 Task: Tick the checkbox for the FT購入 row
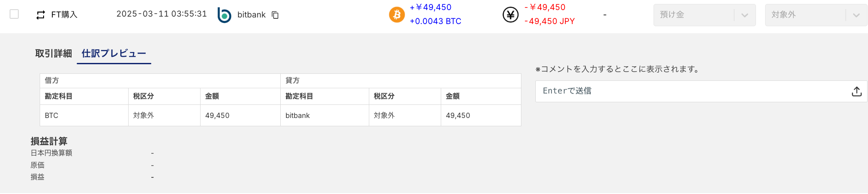14,14
